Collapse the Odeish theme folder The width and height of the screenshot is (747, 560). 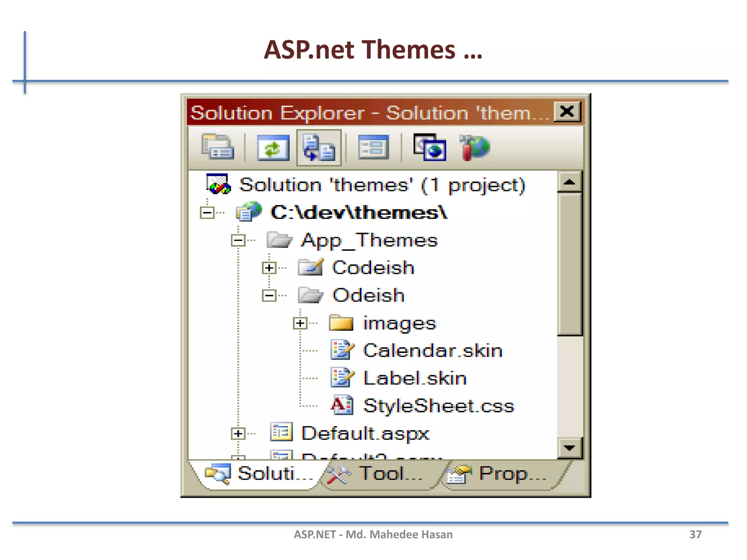coord(269,295)
